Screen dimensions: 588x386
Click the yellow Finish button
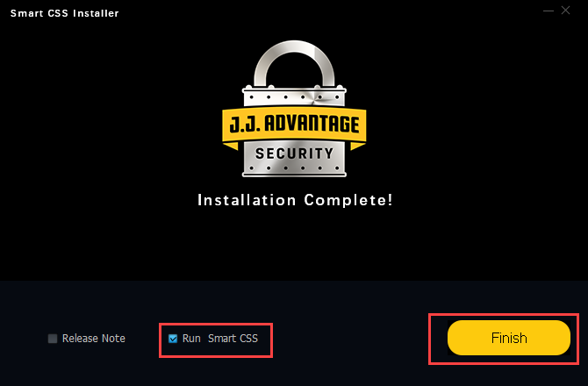[x=508, y=338]
